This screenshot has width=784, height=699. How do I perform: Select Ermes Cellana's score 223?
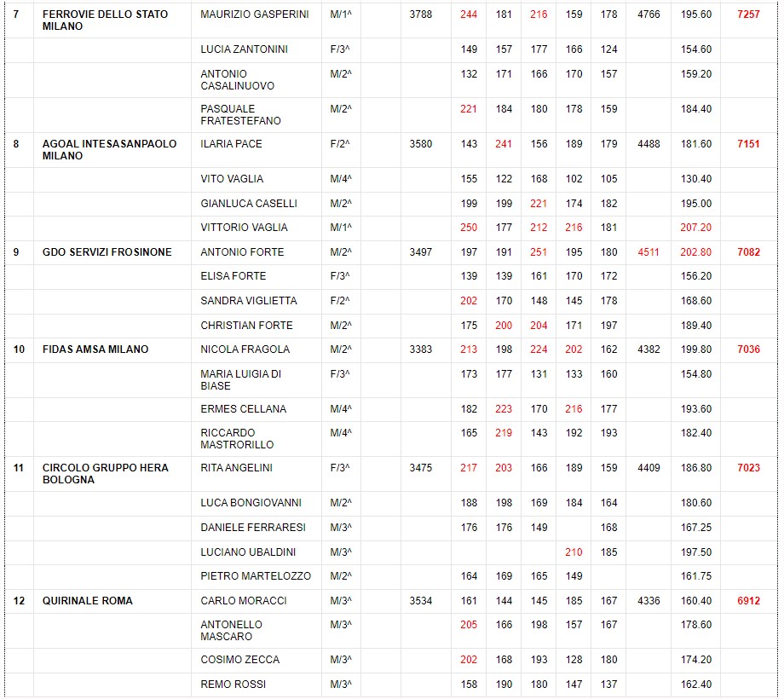[504, 409]
